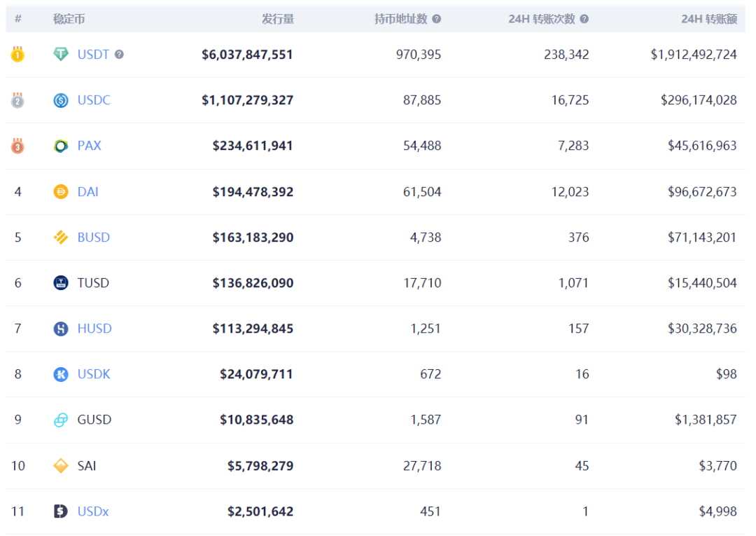
Task: Click USDK transfer volume $98
Action: 726,374
